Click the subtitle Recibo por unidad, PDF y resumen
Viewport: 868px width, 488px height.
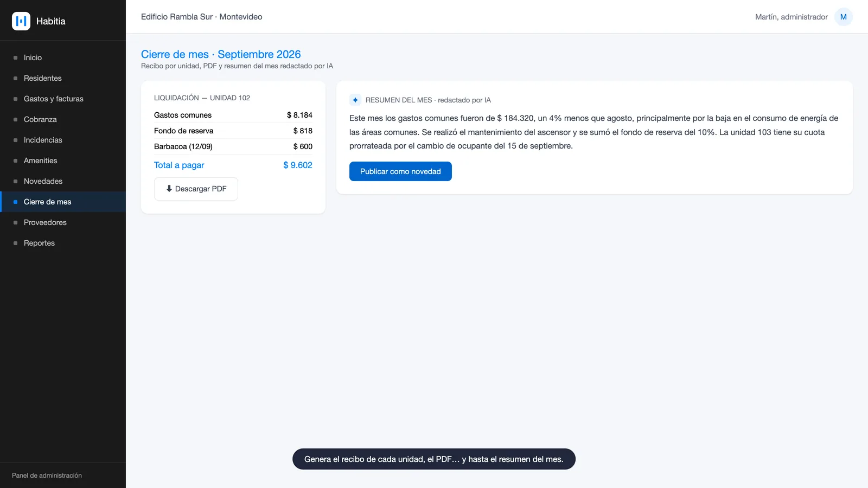coord(237,66)
